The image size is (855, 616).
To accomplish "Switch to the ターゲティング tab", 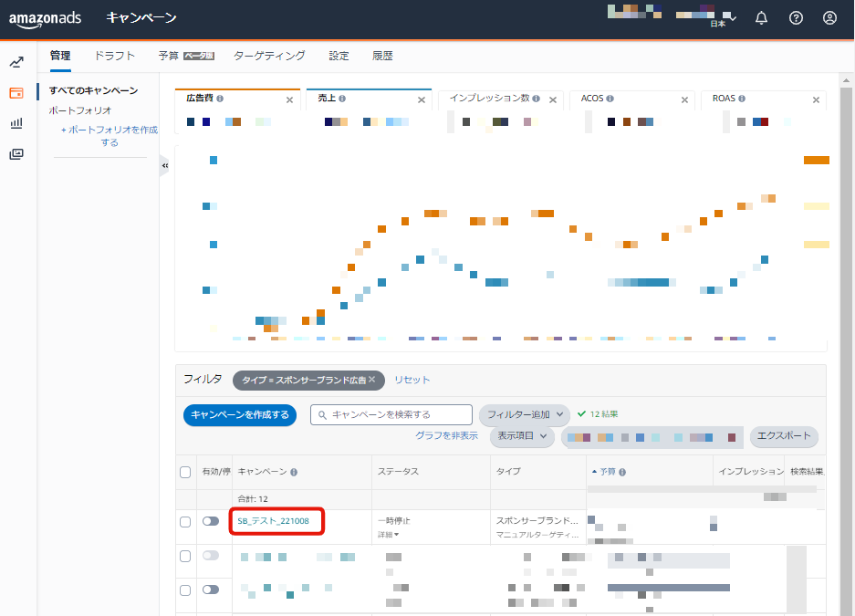I will click(x=269, y=56).
